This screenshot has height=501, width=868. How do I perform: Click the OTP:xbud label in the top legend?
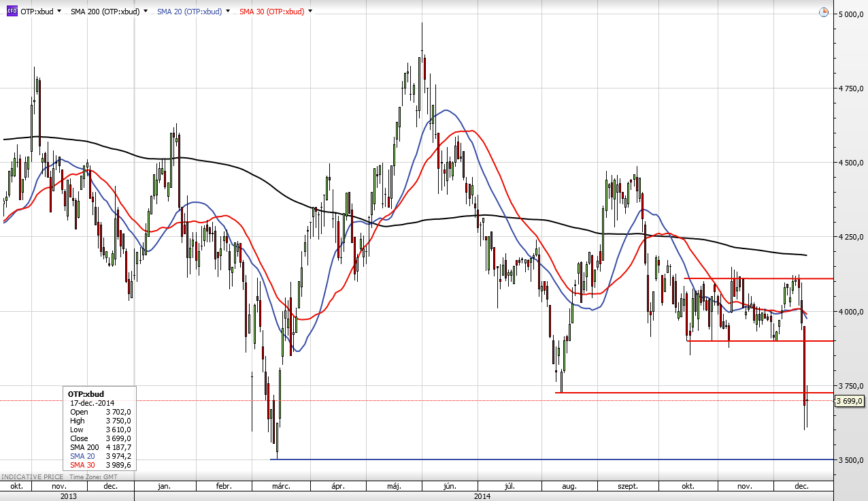pos(37,12)
